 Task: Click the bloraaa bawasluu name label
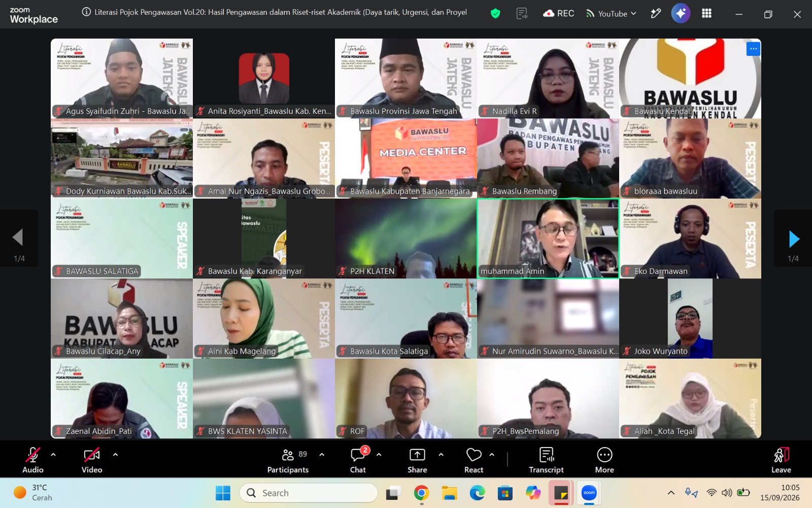pyautogui.click(x=665, y=192)
